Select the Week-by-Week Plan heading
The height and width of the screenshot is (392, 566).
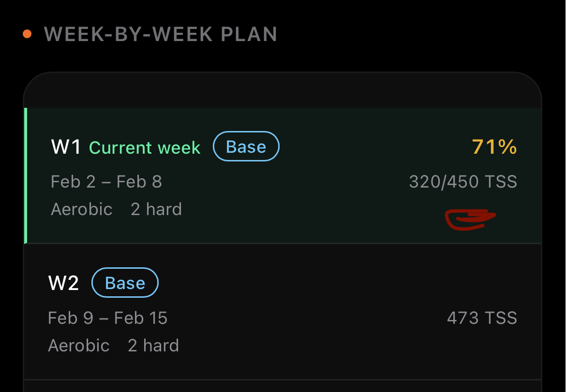(x=161, y=34)
